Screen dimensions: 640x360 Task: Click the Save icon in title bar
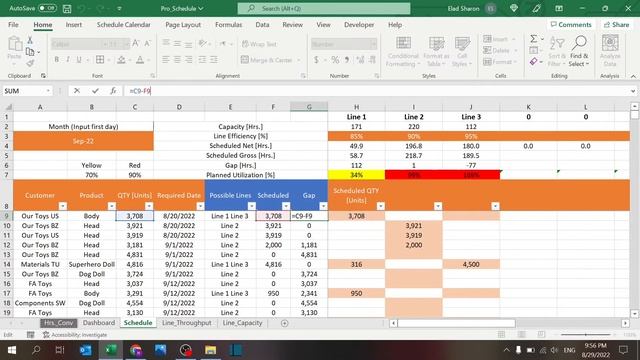[x=67, y=9]
